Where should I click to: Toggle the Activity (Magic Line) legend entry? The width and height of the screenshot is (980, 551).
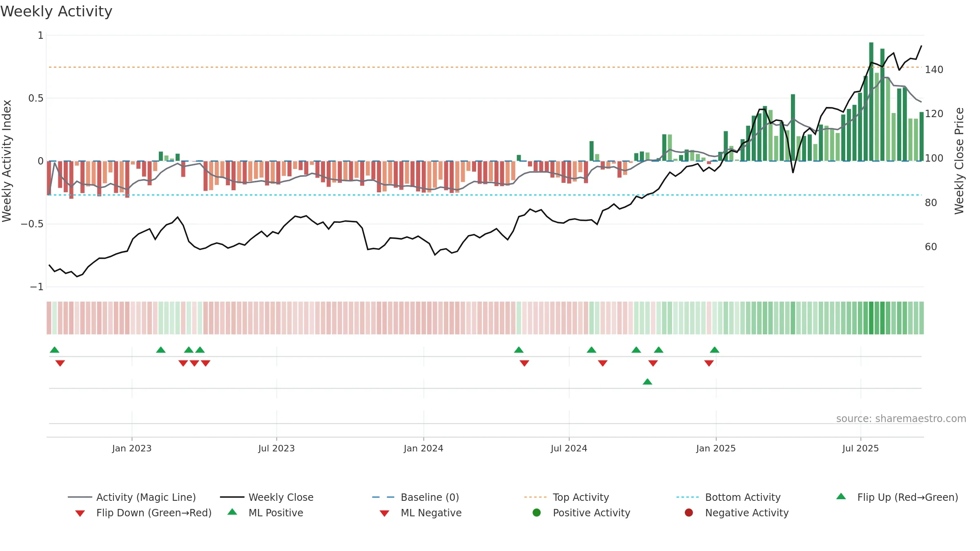tap(132, 497)
